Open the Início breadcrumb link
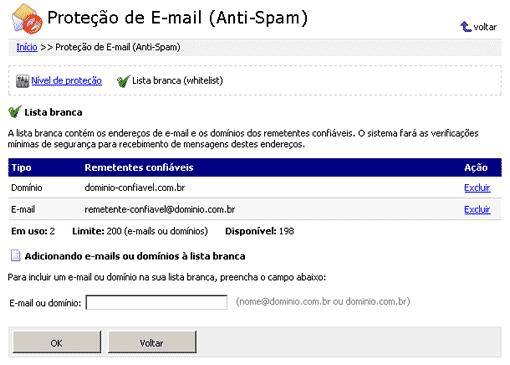Image resolution: width=510 pixels, height=365 pixels. point(27,47)
